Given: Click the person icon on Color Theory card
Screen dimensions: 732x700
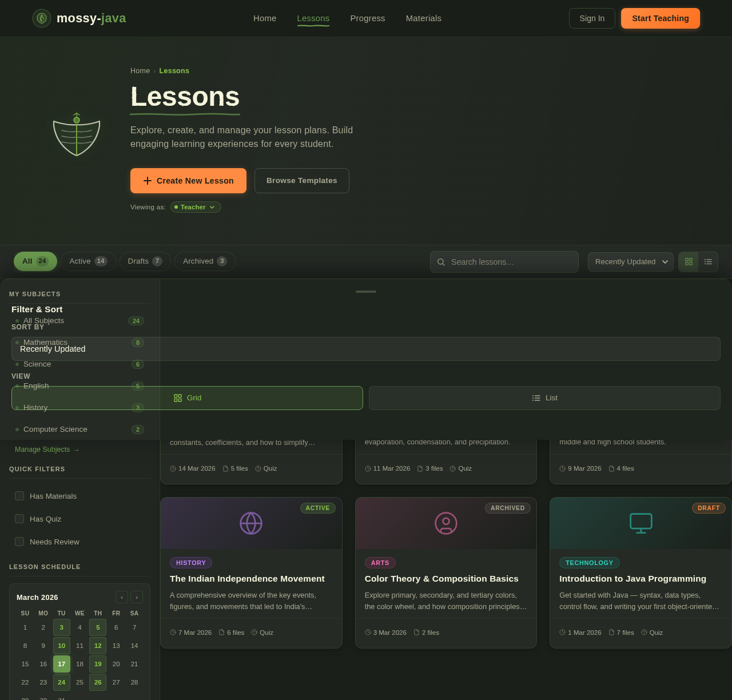Looking at the screenshot, I should [445, 523].
